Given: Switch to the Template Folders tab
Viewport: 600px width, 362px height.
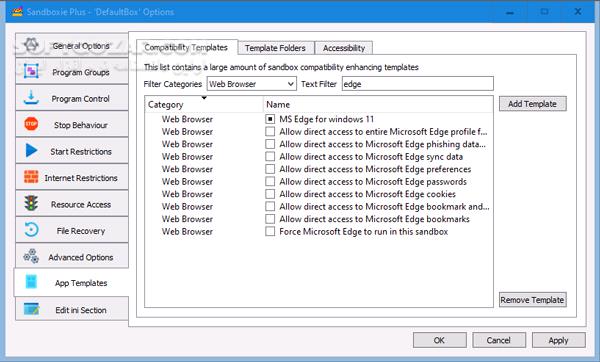Looking at the screenshot, I should pos(276,48).
